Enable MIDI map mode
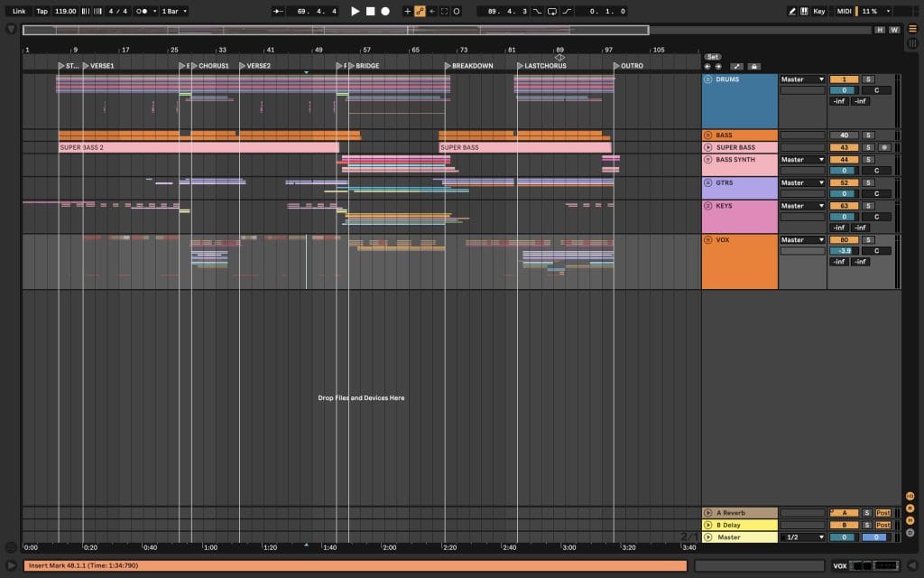Image resolution: width=924 pixels, height=578 pixels. click(844, 11)
